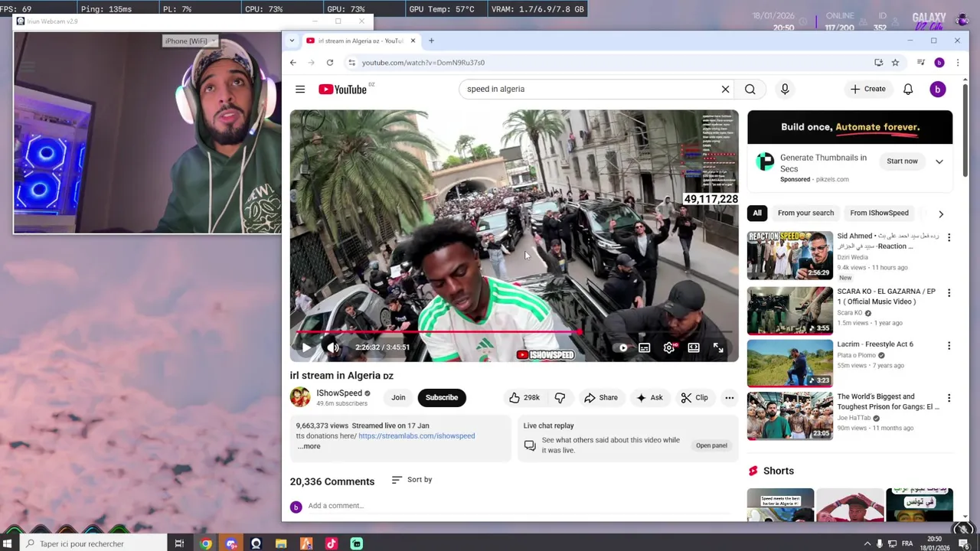The height and width of the screenshot is (551, 980).
Task: Open options for SCARA KO video
Action: (x=949, y=293)
